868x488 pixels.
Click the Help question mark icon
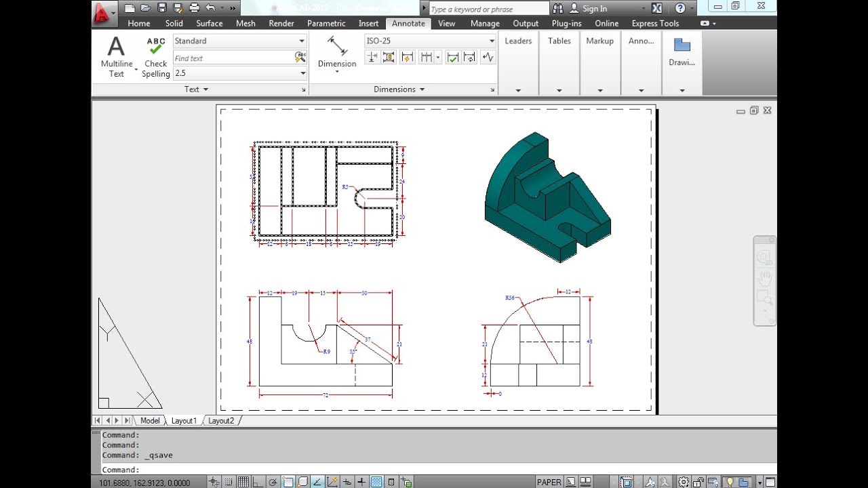(x=680, y=8)
